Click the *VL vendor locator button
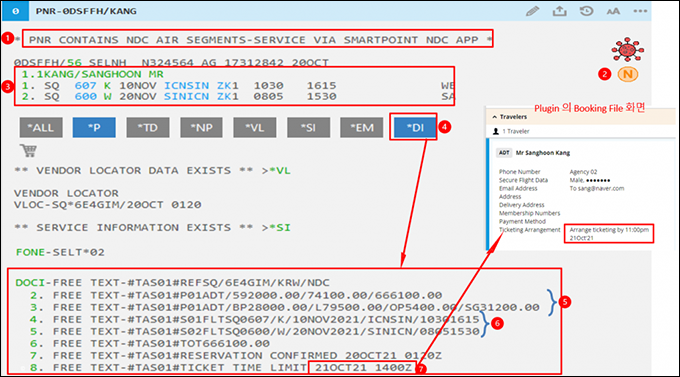The width and height of the screenshot is (680, 377). pyautogui.click(x=255, y=128)
